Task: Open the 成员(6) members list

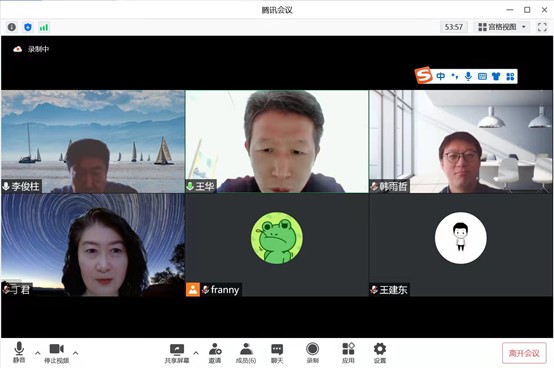Action: click(x=246, y=353)
